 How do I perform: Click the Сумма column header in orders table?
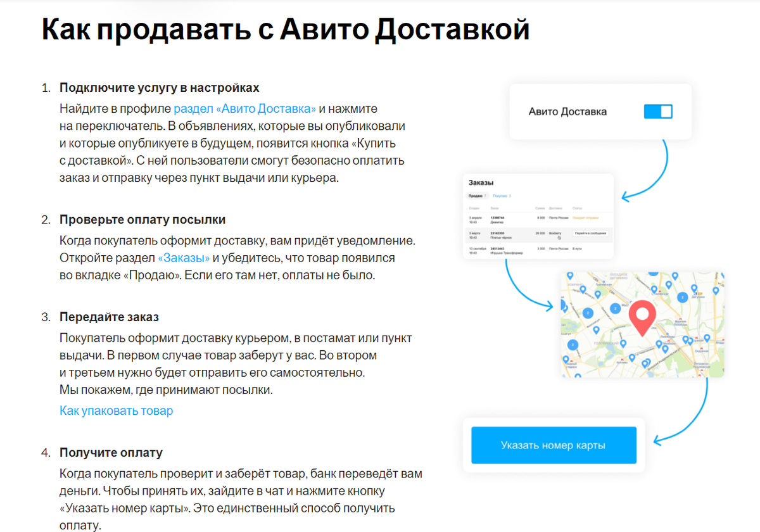tap(540, 208)
